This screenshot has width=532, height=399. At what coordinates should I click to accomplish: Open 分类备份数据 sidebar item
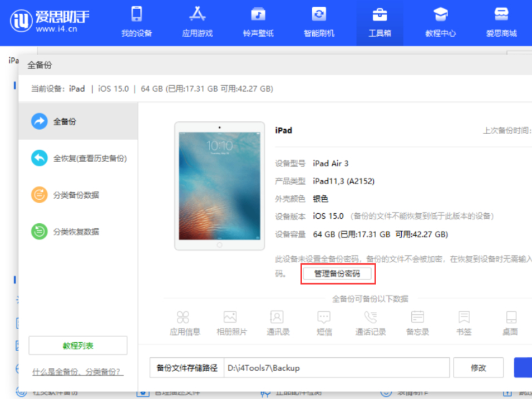(x=78, y=195)
